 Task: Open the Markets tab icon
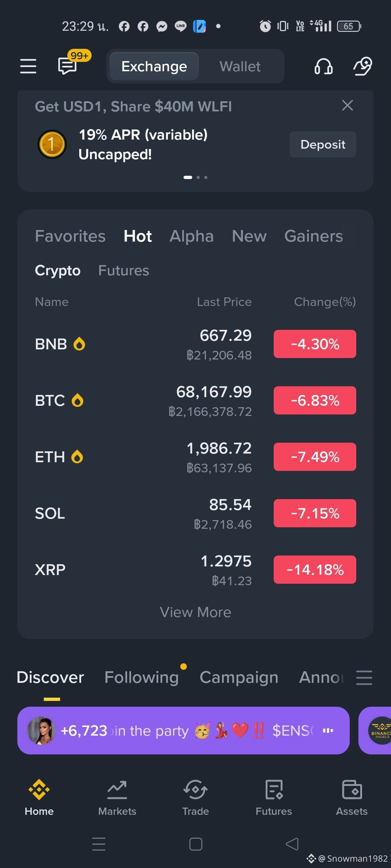(117, 790)
